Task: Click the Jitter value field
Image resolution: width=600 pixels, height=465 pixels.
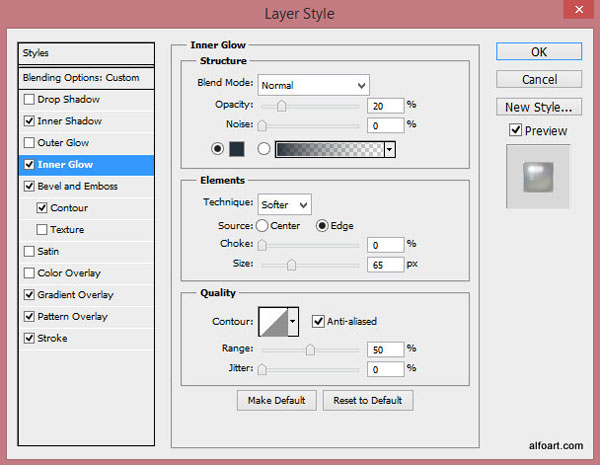Action: pyautogui.click(x=385, y=369)
